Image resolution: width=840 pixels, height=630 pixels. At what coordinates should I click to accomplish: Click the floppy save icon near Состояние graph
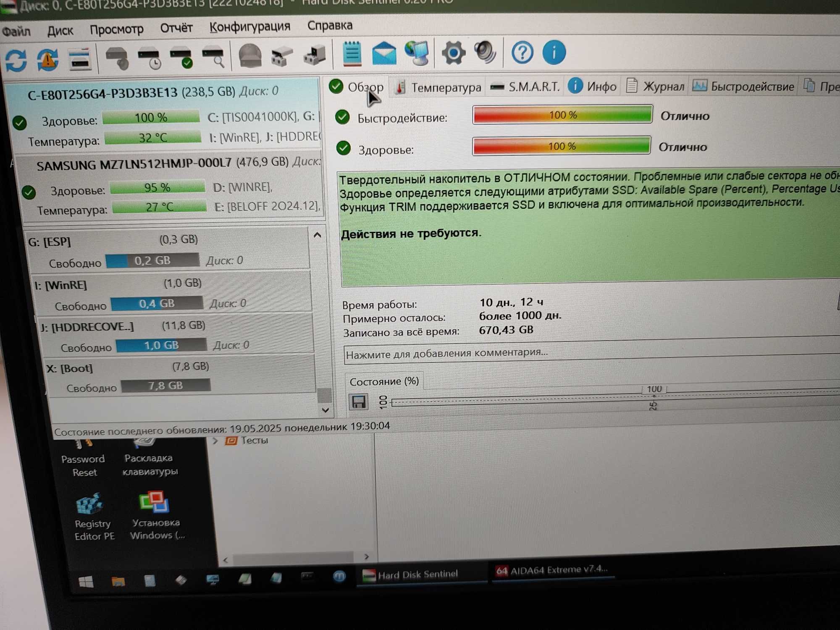pos(358,402)
